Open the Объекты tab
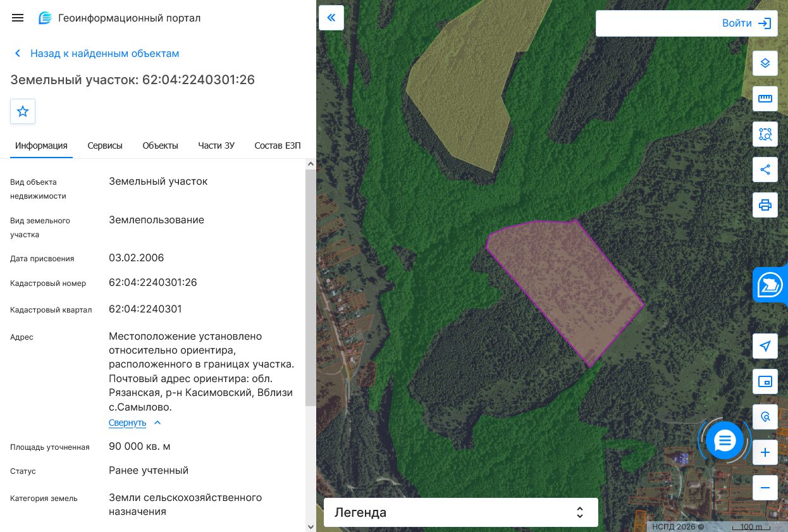Image resolution: width=788 pixels, height=532 pixels. pos(160,145)
